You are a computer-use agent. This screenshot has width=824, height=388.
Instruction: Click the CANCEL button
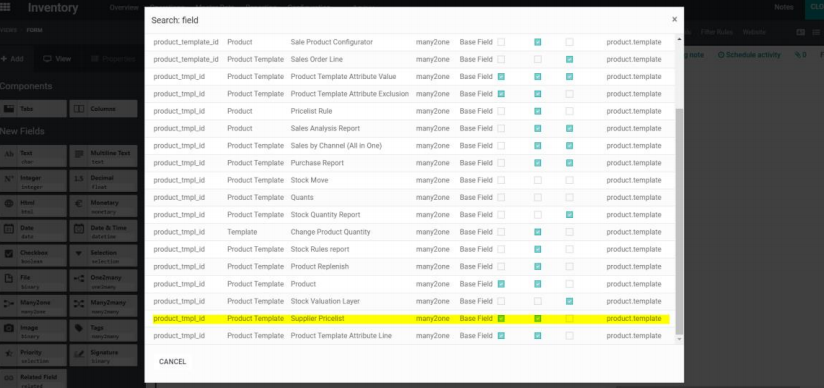tap(172, 362)
